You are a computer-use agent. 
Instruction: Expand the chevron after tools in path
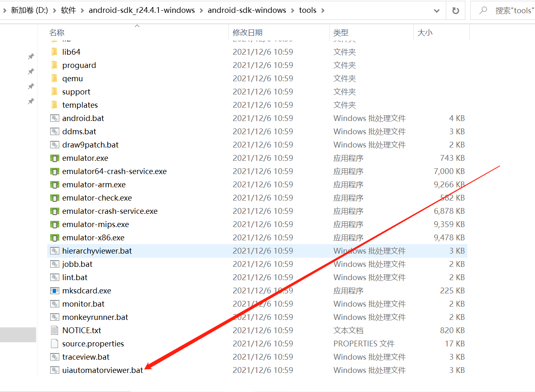pos(323,10)
